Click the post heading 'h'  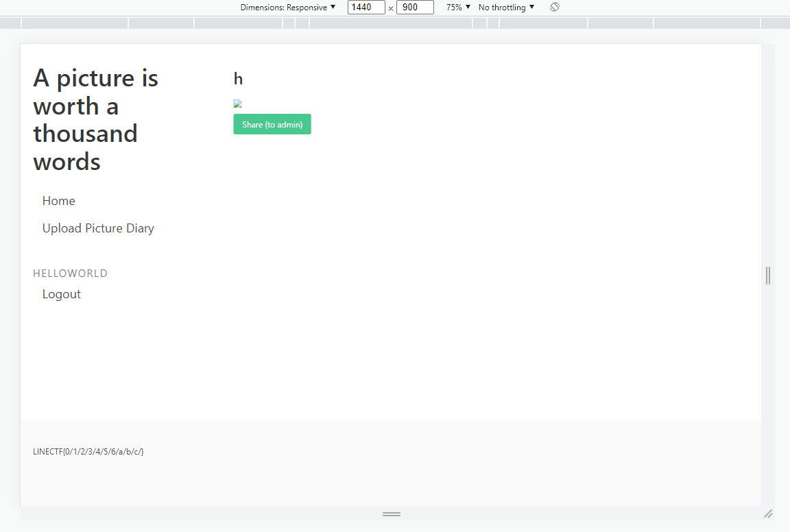coord(238,79)
